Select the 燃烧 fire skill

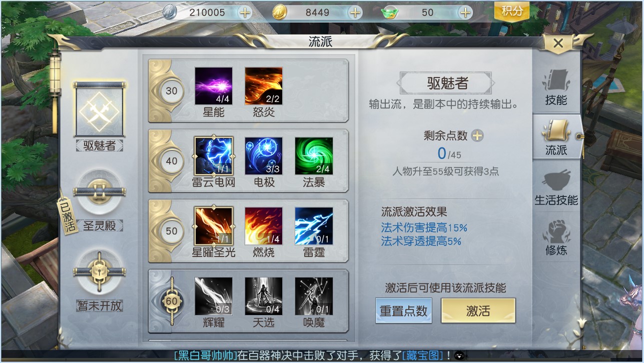[264, 226]
